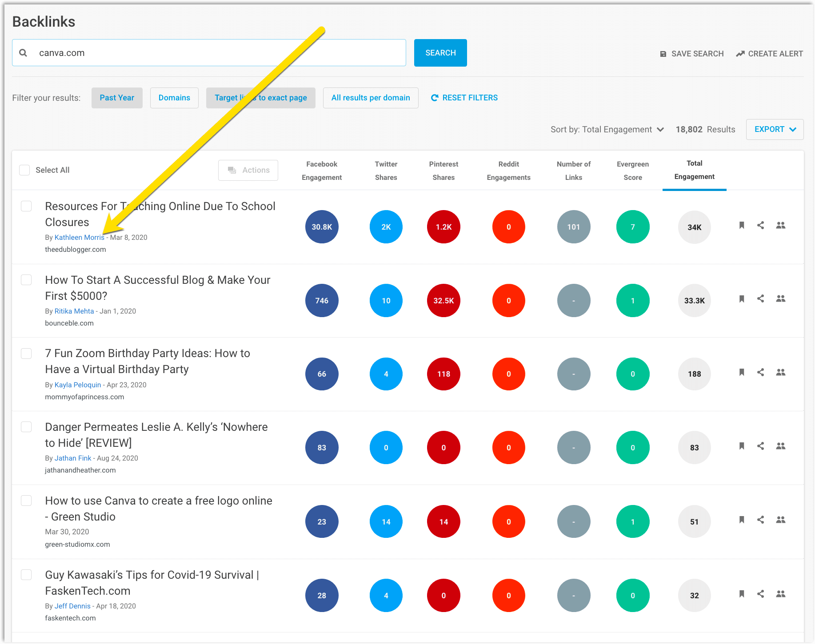The image size is (815, 644).
Task: Click the 32.5K Pinterest shares circle
Action: pos(443,301)
